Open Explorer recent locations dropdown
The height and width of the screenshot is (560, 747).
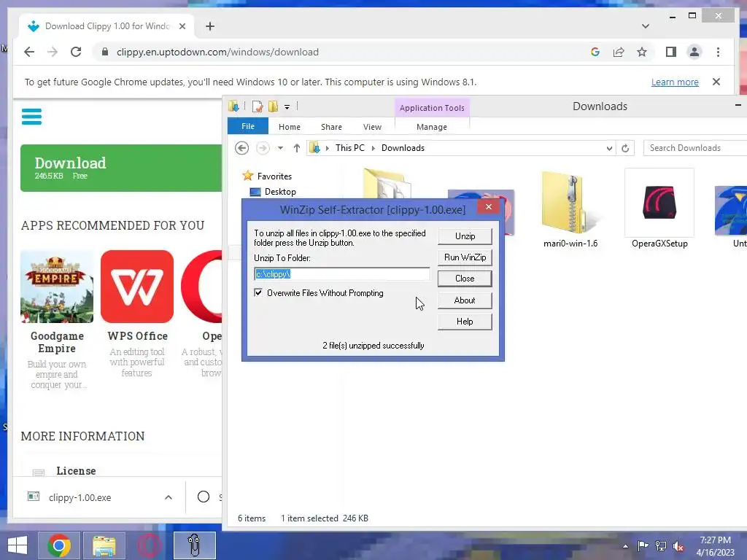(x=281, y=148)
